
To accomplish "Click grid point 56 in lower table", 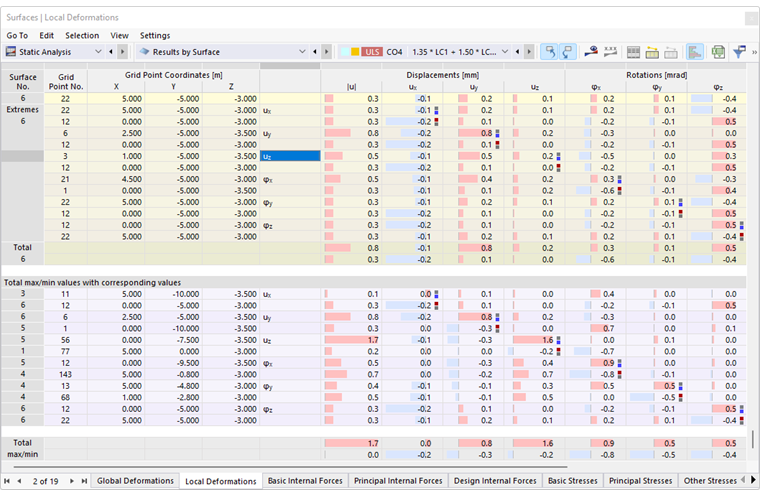I will coord(65,340).
